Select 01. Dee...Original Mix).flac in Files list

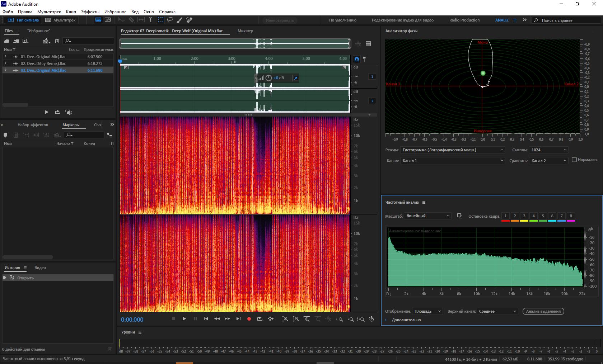tap(43, 57)
